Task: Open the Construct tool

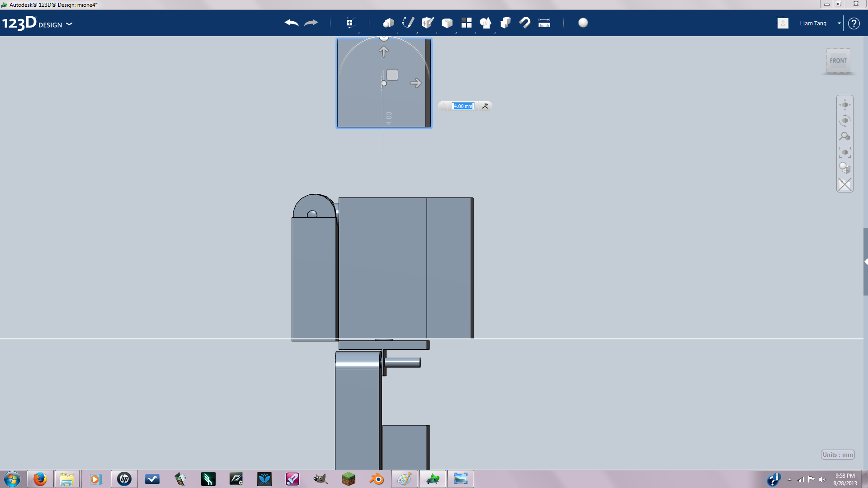Action: pyautogui.click(x=428, y=23)
